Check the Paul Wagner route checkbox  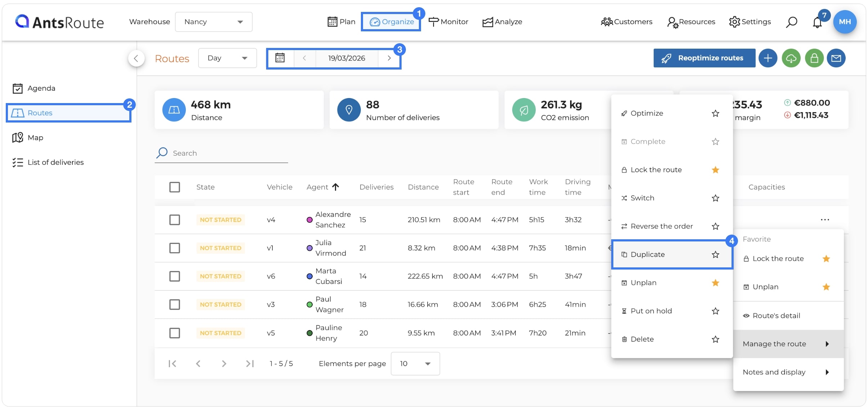(x=175, y=304)
